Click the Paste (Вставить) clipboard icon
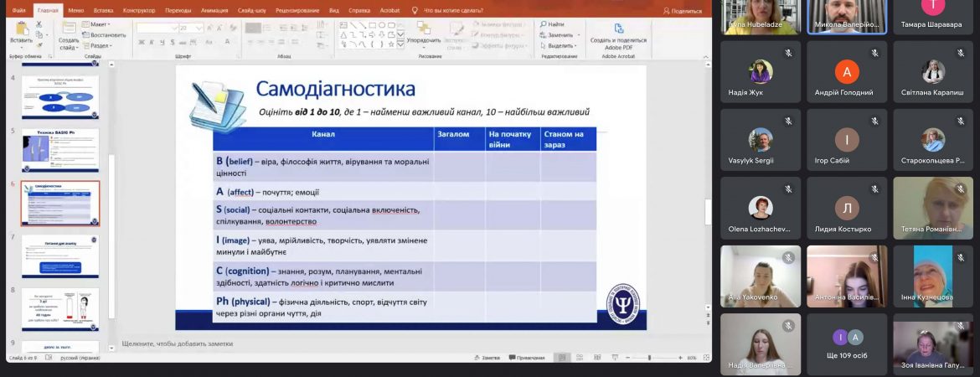Image resolution: width=980 pixels, height=377 pixels. [22, 28]
